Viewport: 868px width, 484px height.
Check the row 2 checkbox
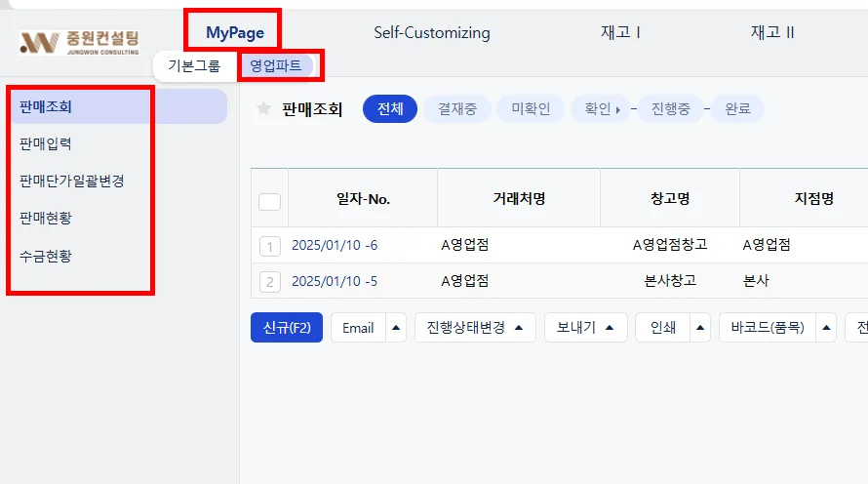[269, 282]
